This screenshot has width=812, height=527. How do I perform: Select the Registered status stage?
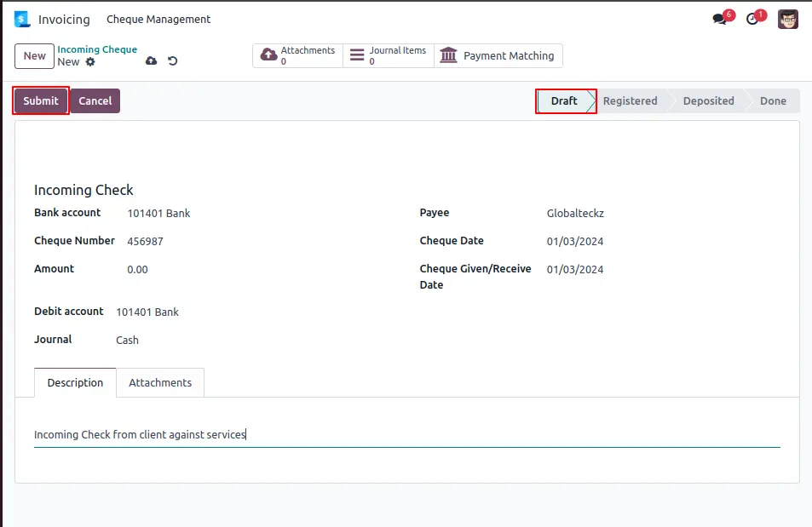631,101
